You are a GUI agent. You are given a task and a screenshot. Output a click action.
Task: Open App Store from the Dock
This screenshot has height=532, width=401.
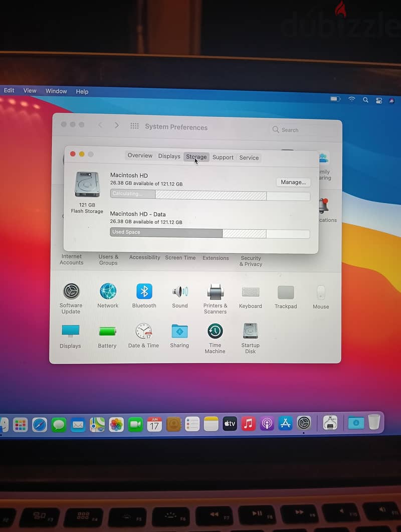pos(286,423)
